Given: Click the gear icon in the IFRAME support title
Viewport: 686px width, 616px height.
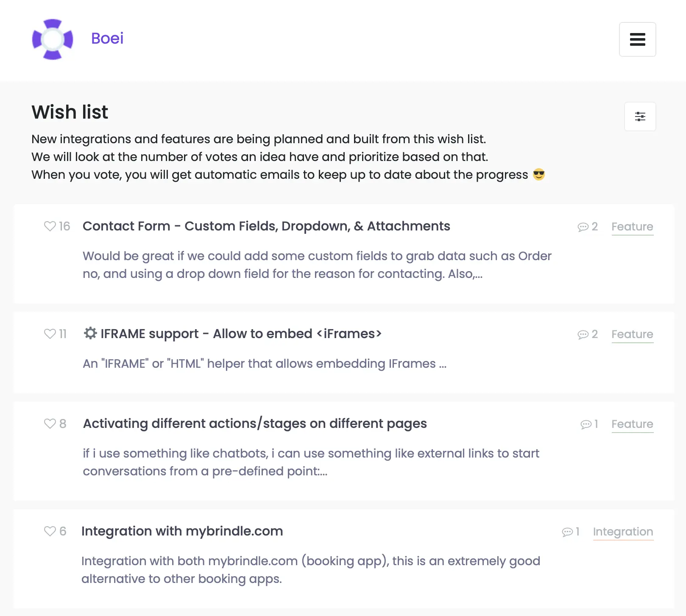Looking at the screenshot, I should pyautogui.click(x=89, y=333).
